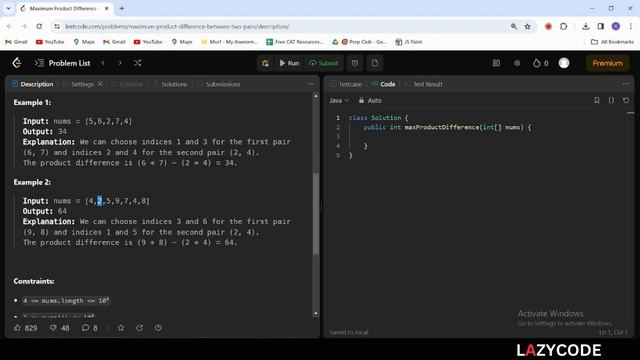This screenshot has width=640, height=360.
Task: Submit the solution
Action: [324, 63]
